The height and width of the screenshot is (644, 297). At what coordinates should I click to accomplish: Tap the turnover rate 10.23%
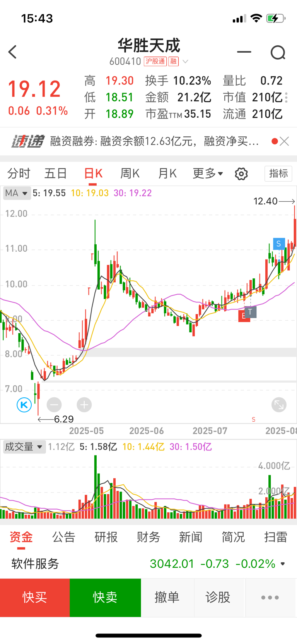click(192, 81)
